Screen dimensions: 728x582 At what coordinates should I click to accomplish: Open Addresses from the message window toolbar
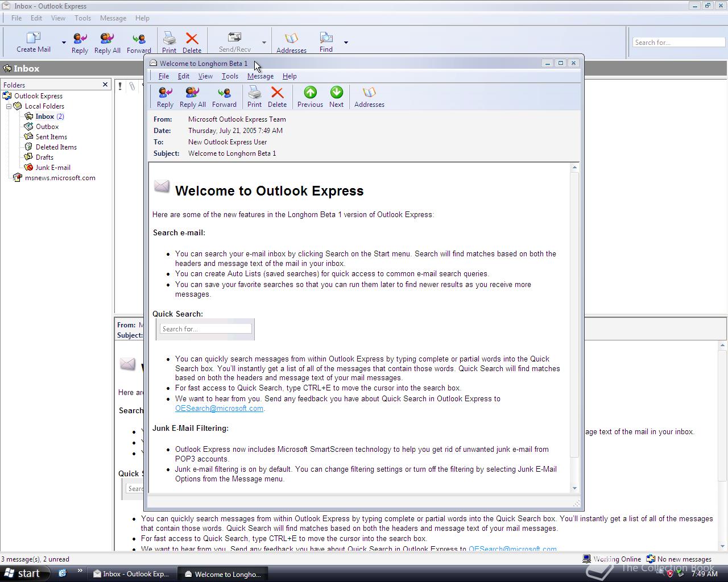(x=369, y=97)
